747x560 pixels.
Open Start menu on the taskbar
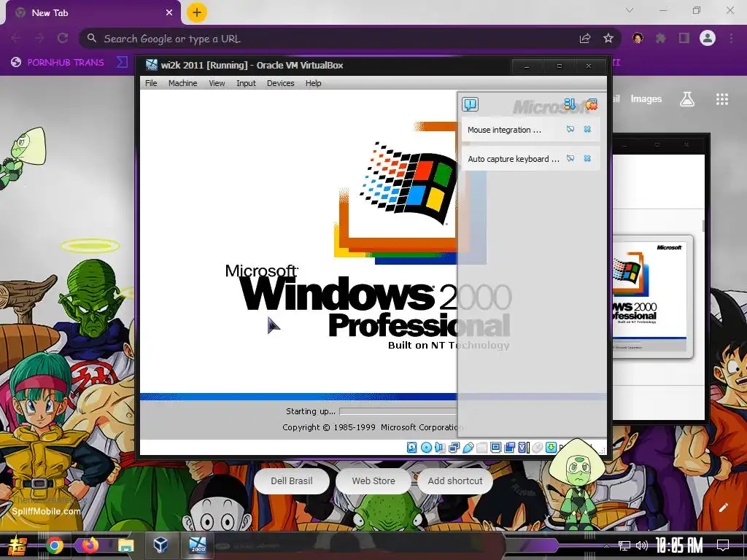[18, 545]
